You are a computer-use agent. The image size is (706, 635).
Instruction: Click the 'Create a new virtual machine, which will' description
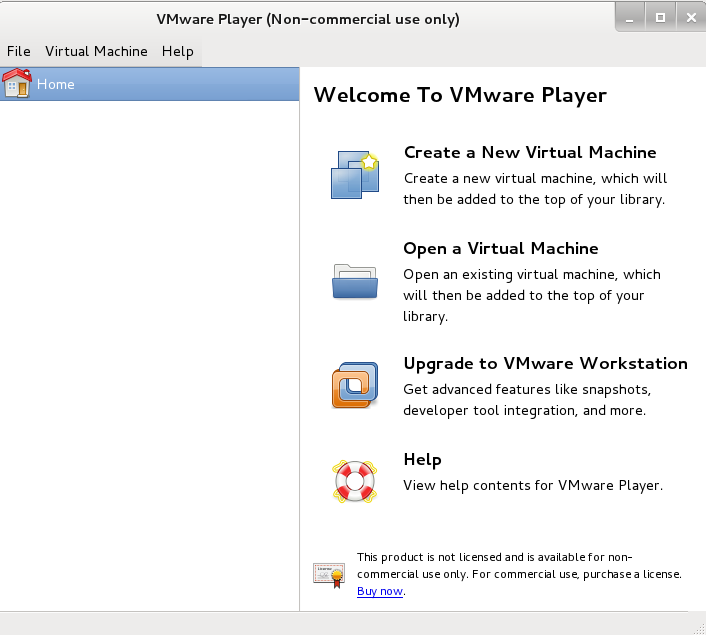[x=535, y=189]
